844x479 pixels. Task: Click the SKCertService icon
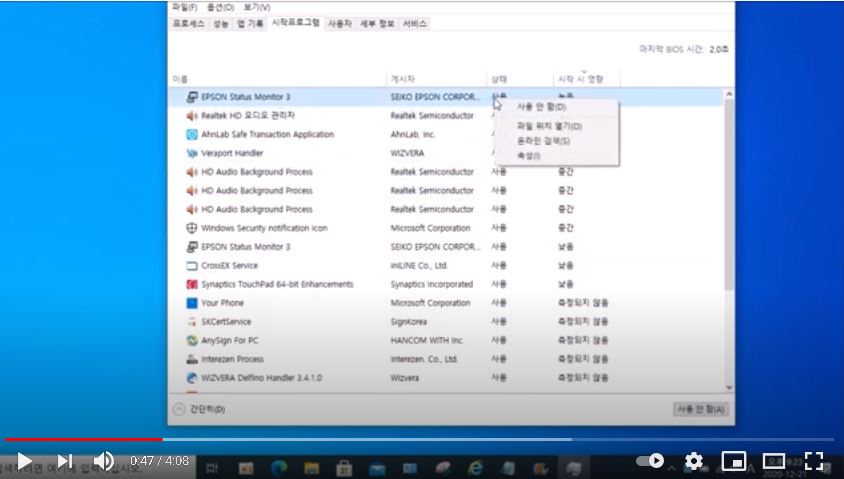192,322
